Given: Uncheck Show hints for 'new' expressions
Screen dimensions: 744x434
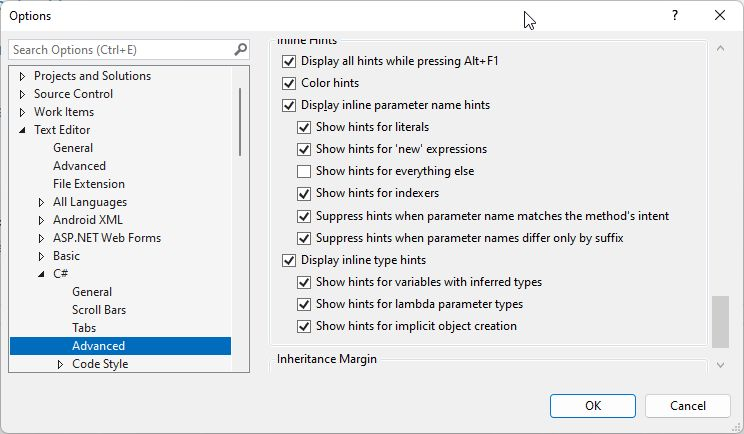Looking at the screenshot, I should 304,149.
